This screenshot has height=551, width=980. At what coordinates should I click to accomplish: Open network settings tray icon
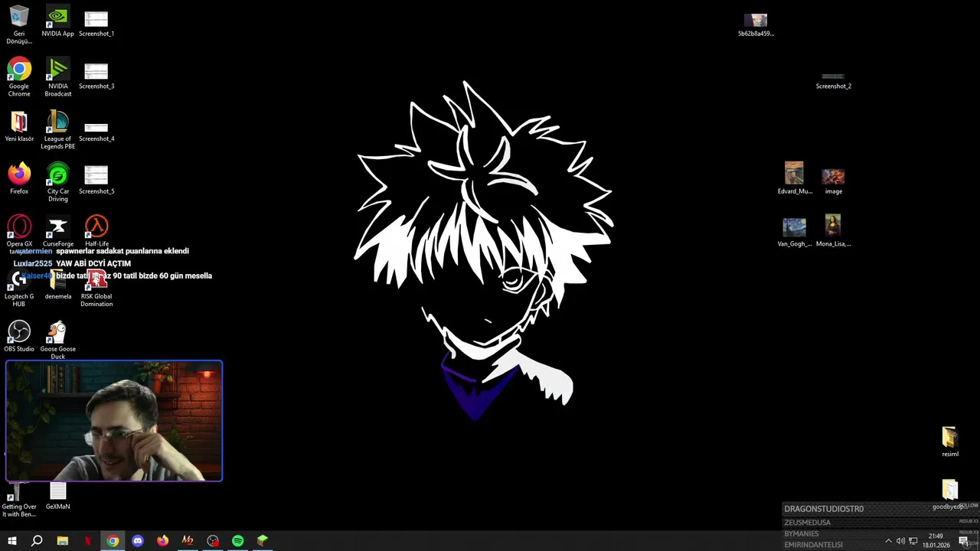click(x=913, y=541)
